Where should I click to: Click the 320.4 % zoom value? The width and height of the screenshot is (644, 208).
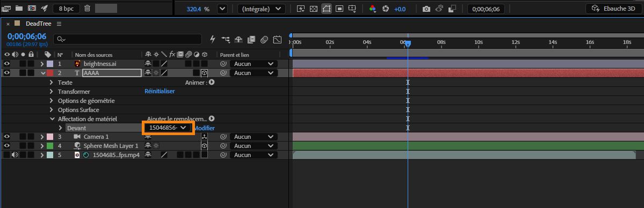[x=198, y=9]
